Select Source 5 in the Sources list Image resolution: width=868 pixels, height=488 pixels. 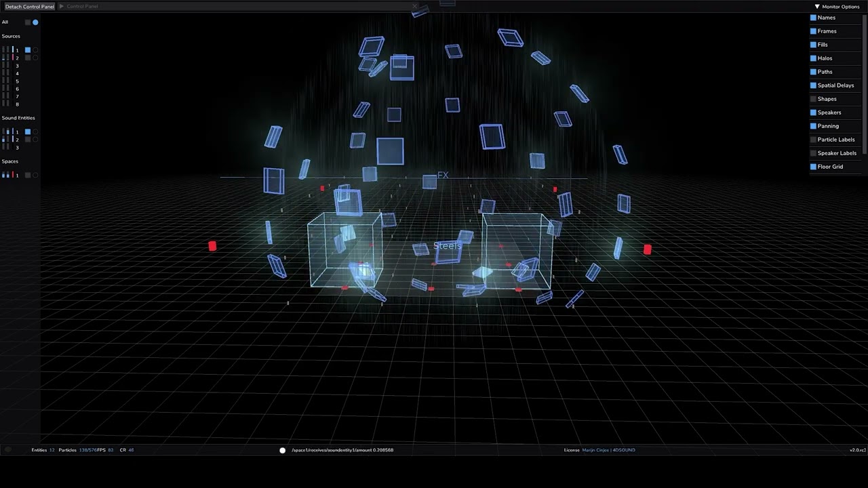17,81
